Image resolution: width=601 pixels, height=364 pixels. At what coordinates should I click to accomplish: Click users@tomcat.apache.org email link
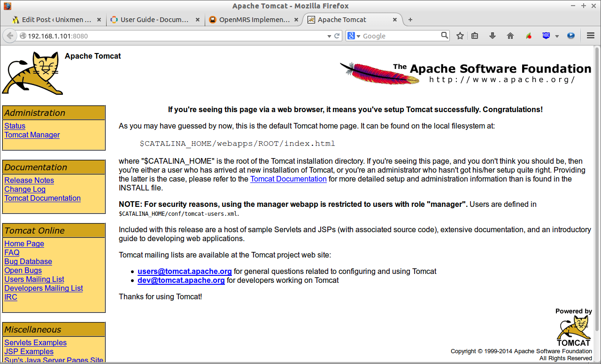click(185, 271)
